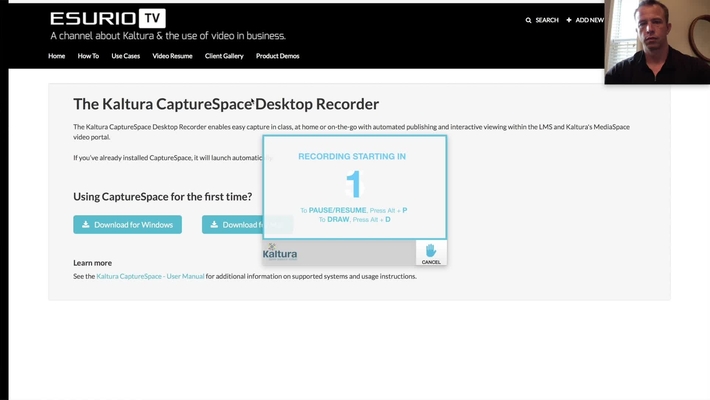Screen dimensions: 710x400
Task: Click the PAUSE/RESUME shortcut hint text
Action: pos(354,210)
